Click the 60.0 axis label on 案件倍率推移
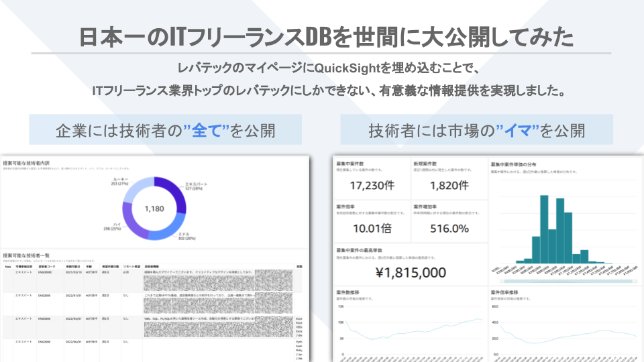Screen dimensions: 644x362 point(495,306)
